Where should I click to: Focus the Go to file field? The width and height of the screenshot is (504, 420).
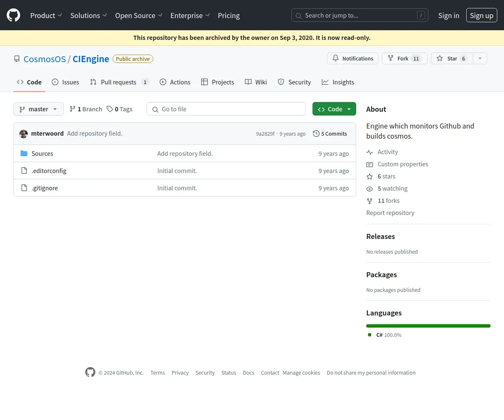point(226,109)
